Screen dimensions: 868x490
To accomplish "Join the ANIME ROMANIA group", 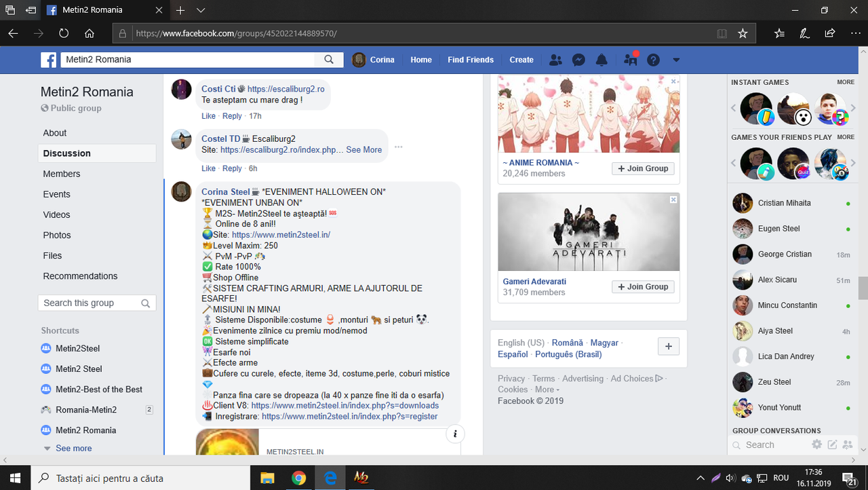I will tap(643, 168).
